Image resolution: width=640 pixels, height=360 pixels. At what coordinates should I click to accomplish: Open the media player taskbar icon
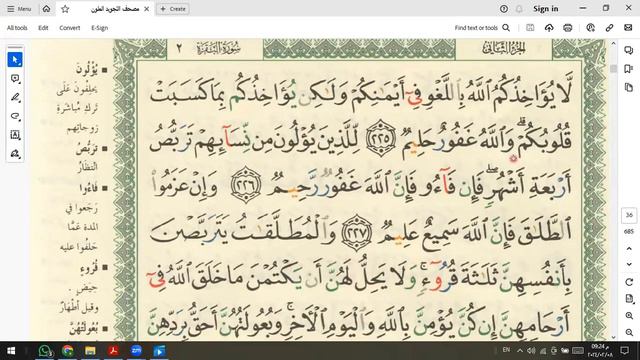click(159, 351)
